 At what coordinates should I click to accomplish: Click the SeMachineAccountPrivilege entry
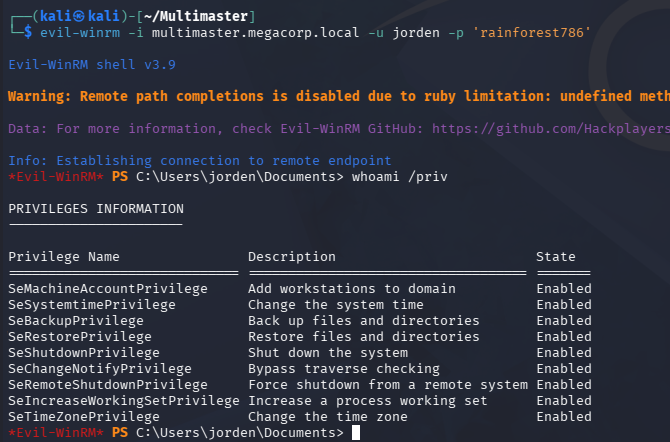pyautogui.click(x=108, y=289)
